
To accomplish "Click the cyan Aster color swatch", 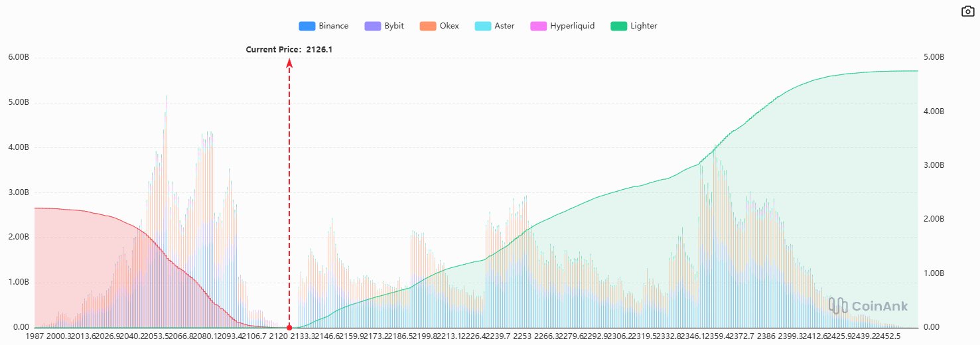I will click(x=483, y=26).
